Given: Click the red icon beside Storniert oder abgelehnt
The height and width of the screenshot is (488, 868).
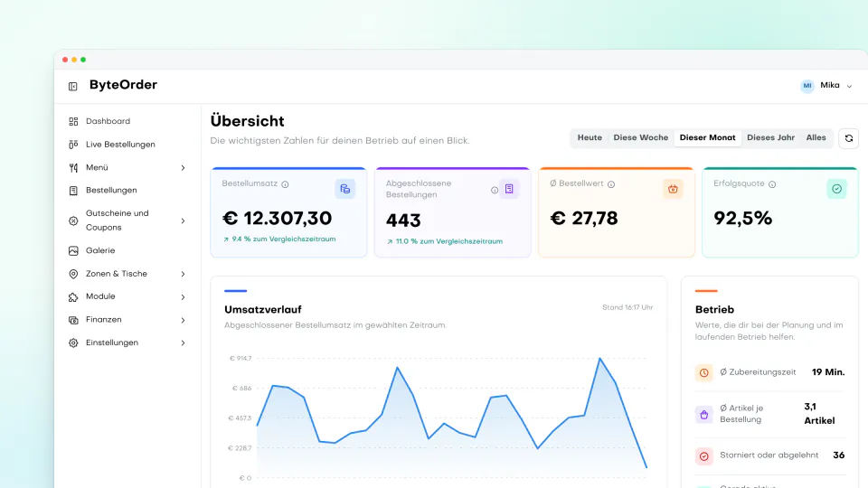Looking at the screenshot, I should [704, 456].
